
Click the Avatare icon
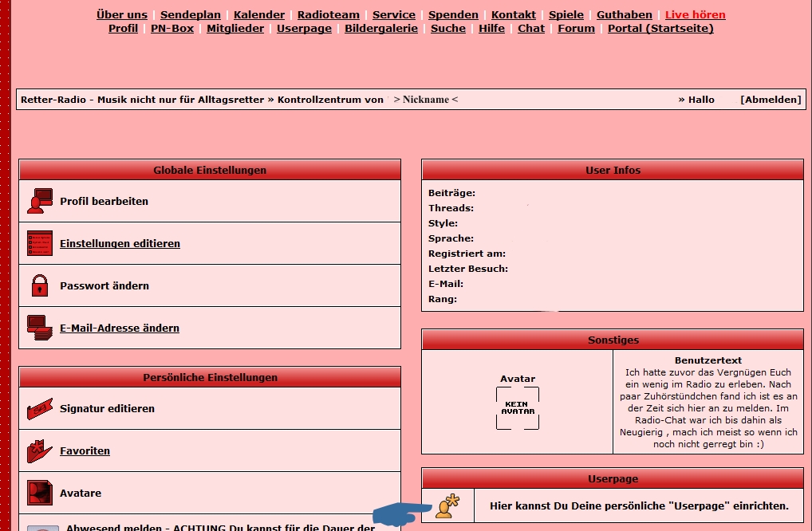tap(39, 493)
